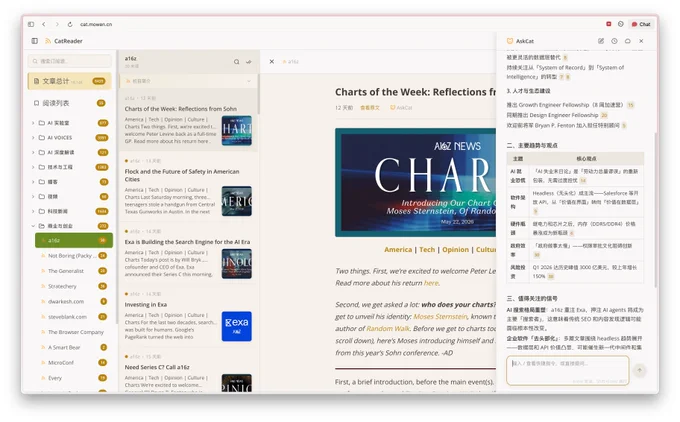680x422 pixels.
Task: Open the 阅读列表 reading list
Action: pos(70,103)
